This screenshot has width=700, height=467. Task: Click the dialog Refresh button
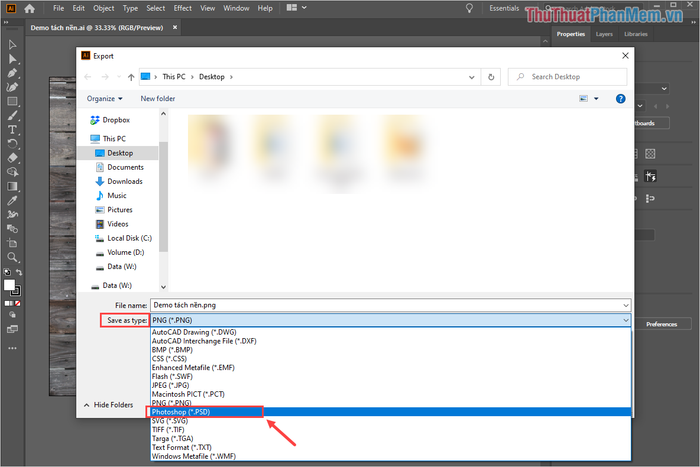(491, 77)
